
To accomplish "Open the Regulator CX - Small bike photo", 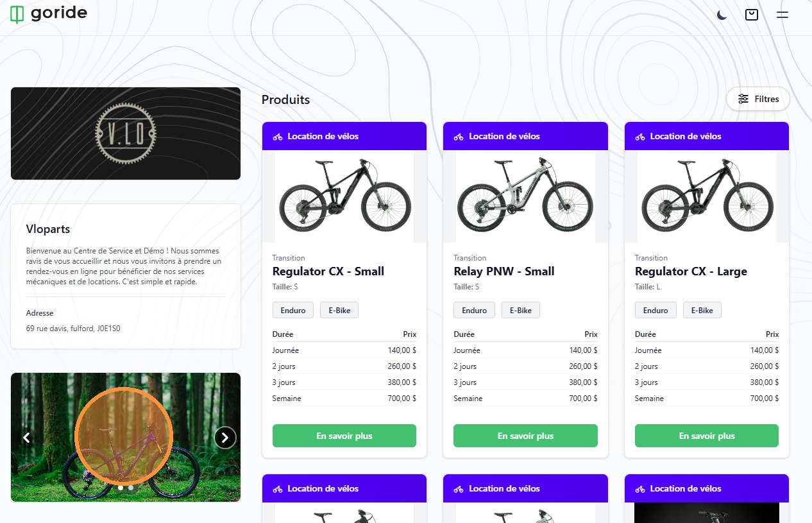I will pyautogui.click(x=344, y=196).
